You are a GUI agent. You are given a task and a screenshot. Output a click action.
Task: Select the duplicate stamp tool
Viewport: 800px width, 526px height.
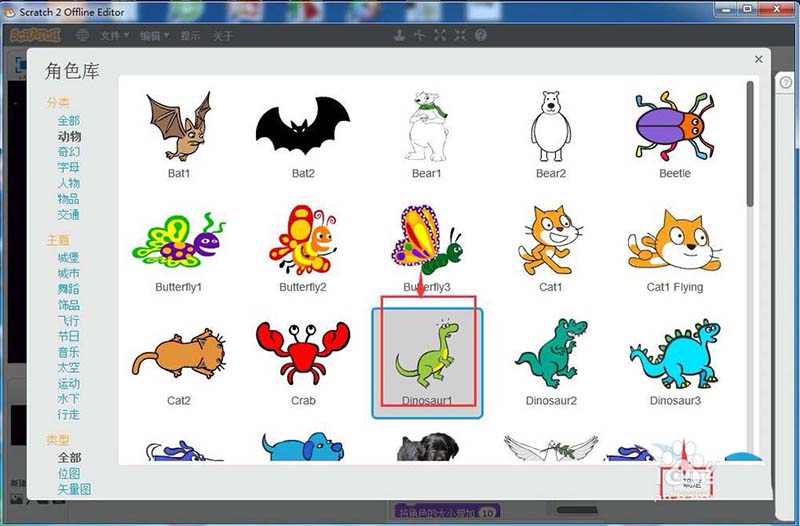coord(399,35)
